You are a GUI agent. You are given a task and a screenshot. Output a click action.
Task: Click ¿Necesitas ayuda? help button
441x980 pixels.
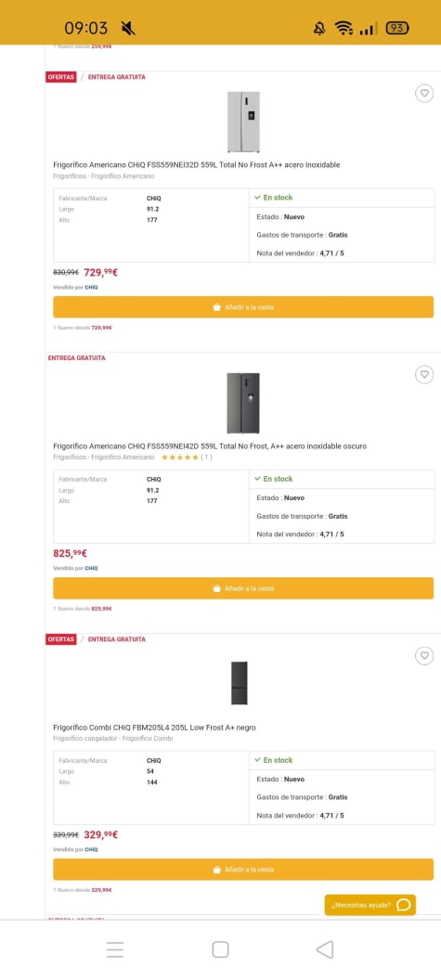[x=370, y=905]
